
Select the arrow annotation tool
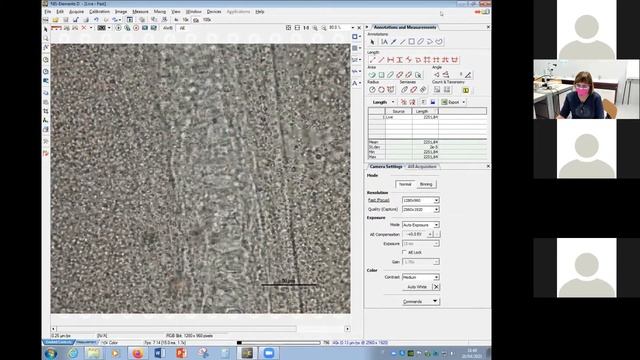click(393, 42)
